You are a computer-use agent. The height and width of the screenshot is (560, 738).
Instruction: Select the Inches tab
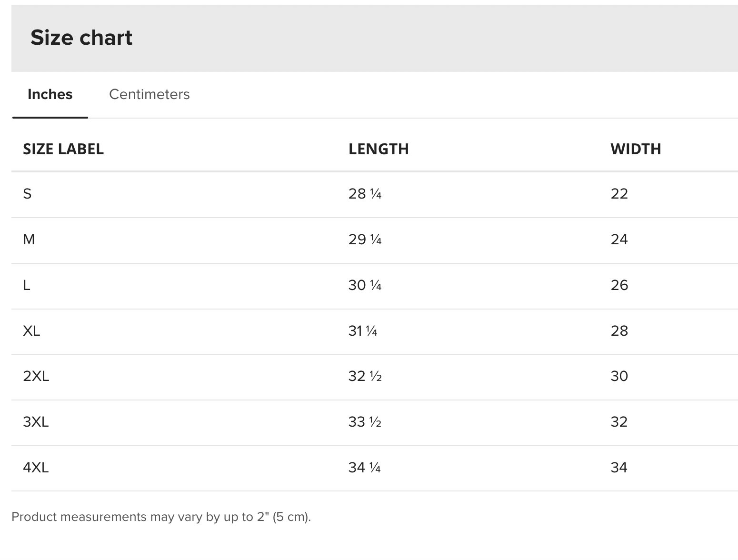coord(50,94)
